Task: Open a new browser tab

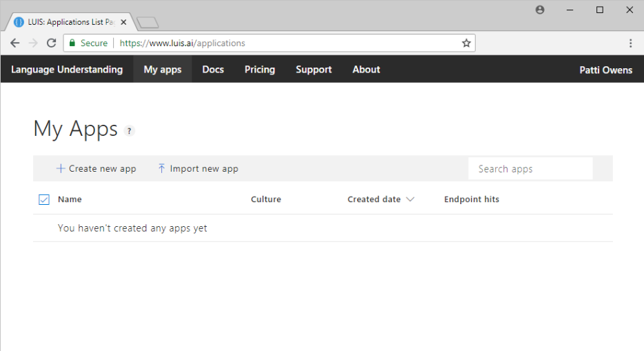Action: 148,23
